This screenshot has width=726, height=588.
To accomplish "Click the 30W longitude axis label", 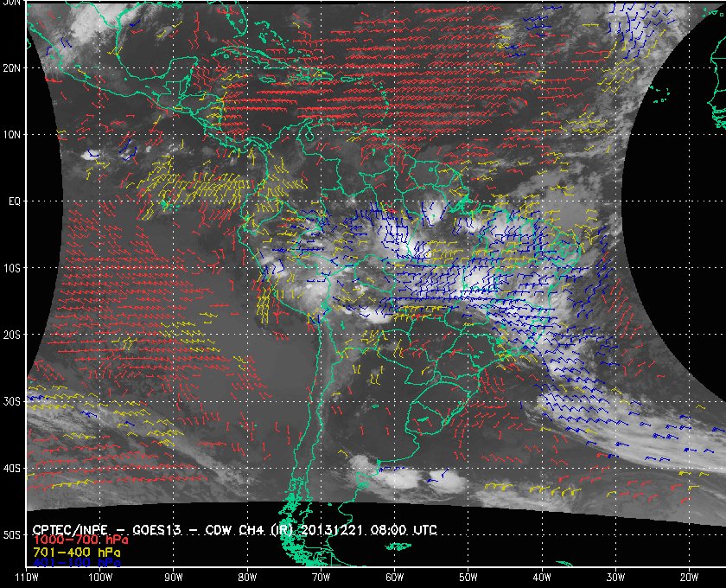I will [615, 577].
